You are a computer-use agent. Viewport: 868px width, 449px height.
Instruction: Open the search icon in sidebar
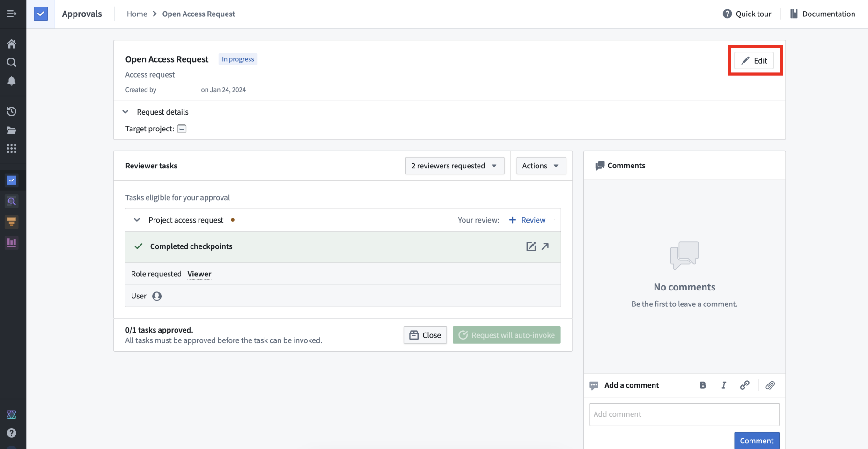click(12, 62)
